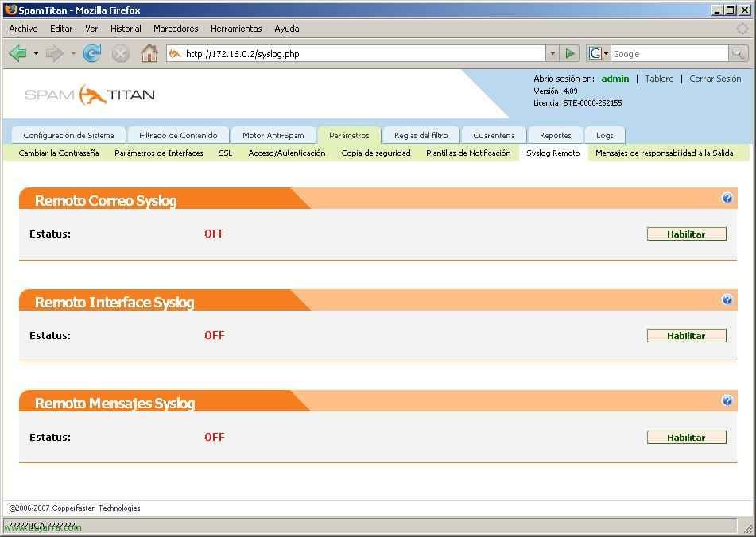Click the search magnifier icon
Image resolution: width=756 pixels, height=537 pixels.
(x=738, y=53)
